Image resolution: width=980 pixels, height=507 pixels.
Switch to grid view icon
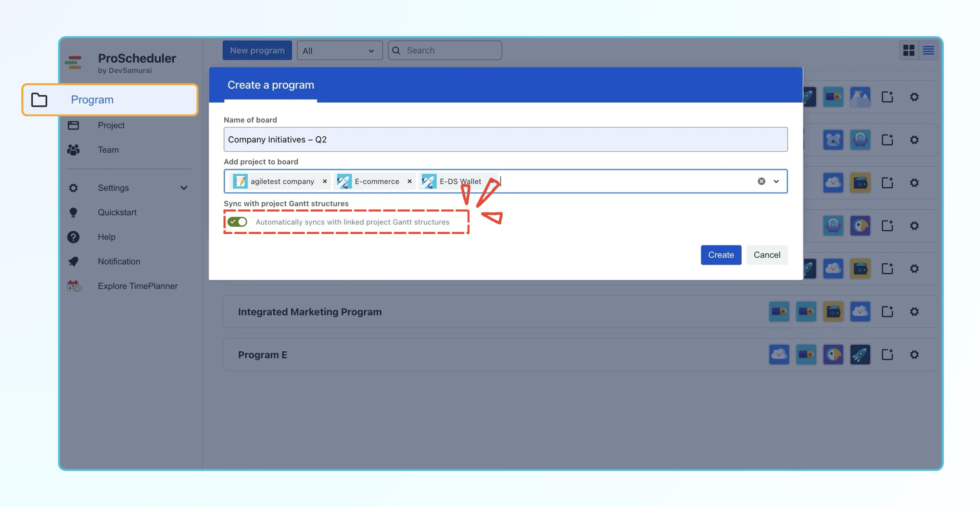(909, 50)
